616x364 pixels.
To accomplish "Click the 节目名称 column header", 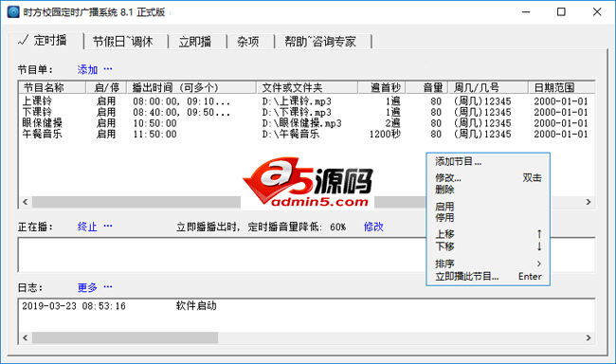I will [52, 87].
